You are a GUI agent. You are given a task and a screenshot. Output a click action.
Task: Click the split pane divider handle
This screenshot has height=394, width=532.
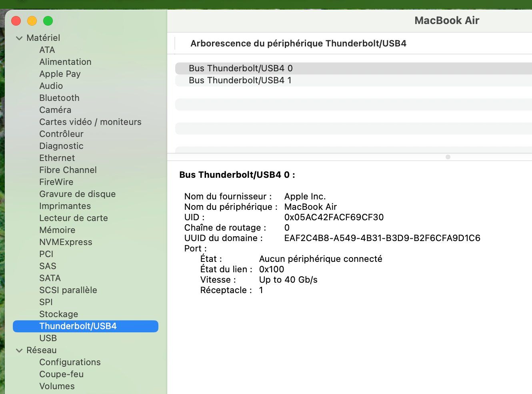[448, 157]
